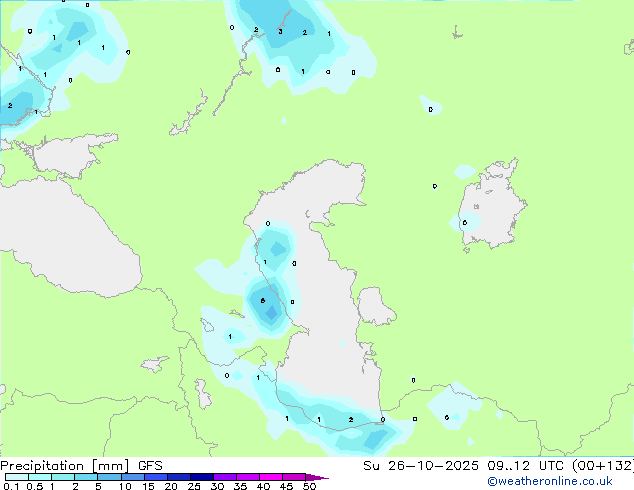
Task: Pick the 15–20 mm legend color swatch
Action: pos(156,477)
